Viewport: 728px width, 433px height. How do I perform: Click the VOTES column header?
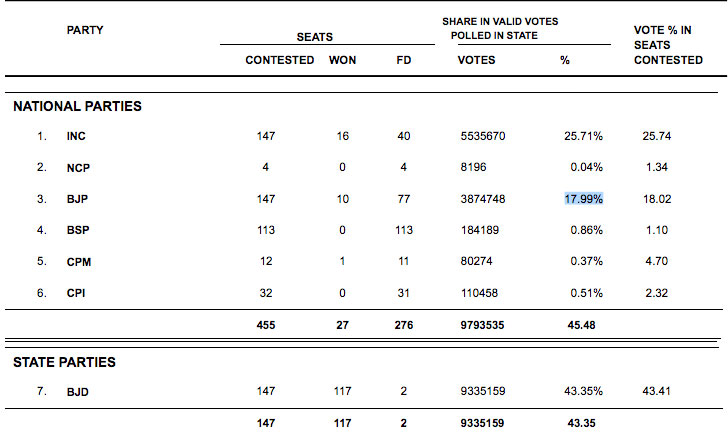click(x=476, y=60)
